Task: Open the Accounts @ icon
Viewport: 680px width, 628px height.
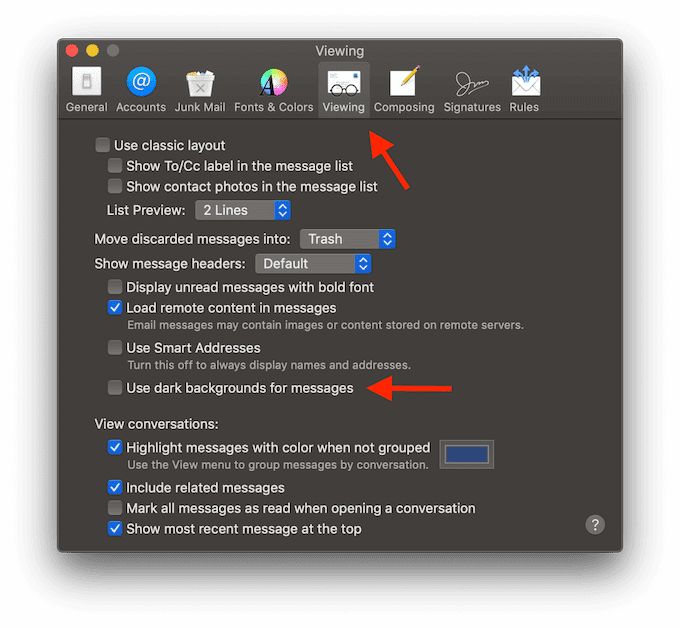Action: point(141,81)
